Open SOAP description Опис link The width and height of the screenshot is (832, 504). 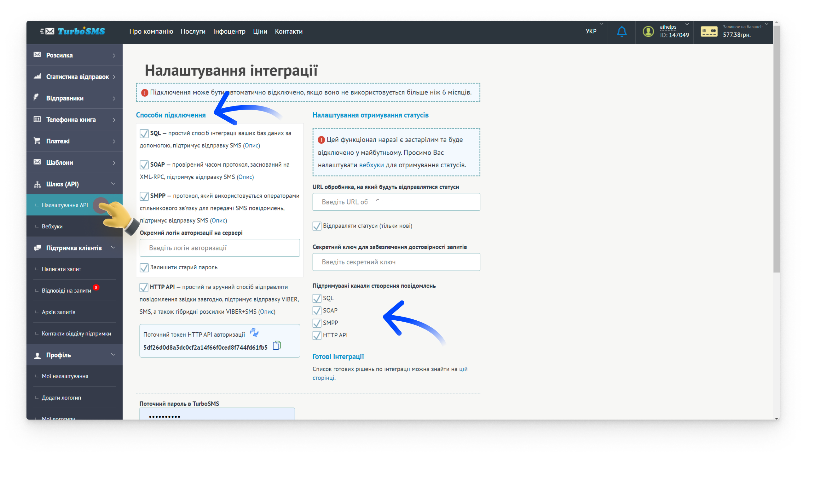[245, 177]
